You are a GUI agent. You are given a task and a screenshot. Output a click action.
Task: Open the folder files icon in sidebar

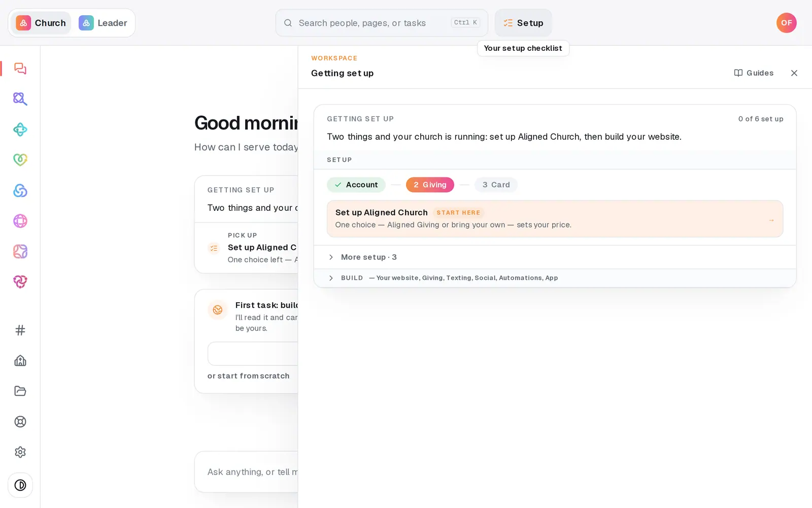[x=20, y=391]
